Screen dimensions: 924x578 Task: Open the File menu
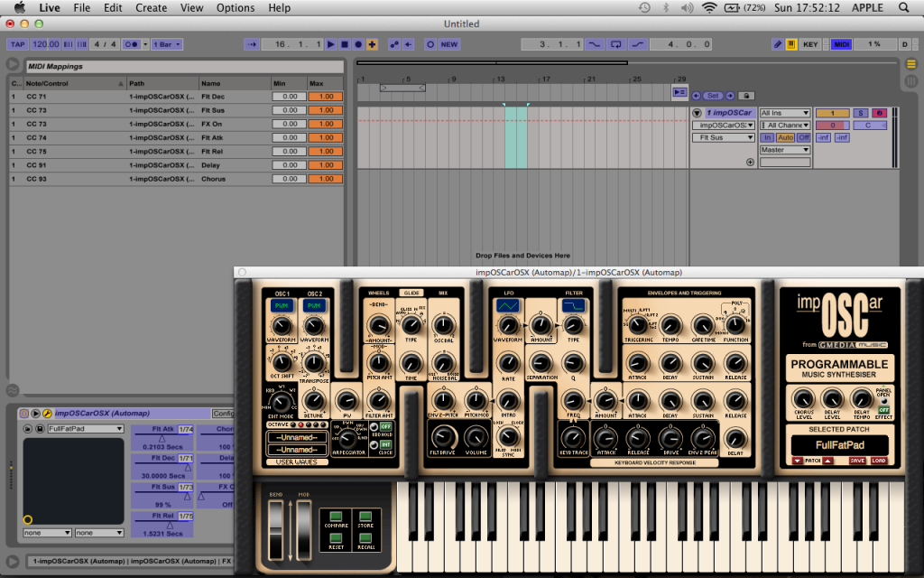pos(82,7)
